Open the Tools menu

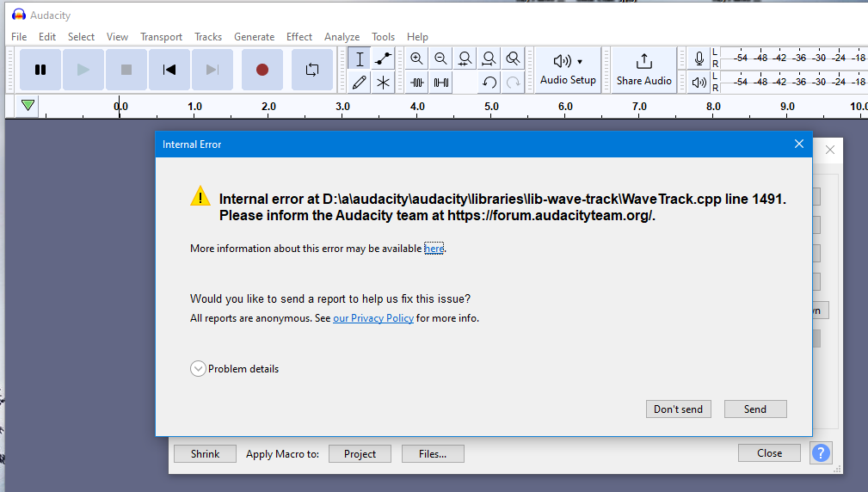click(383, 36)
